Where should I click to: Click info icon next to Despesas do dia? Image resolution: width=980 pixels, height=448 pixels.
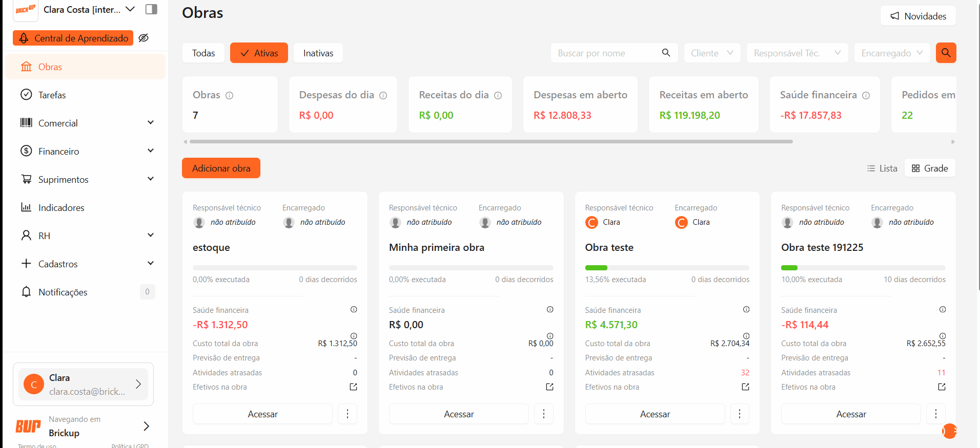click(x=383, y=95)
